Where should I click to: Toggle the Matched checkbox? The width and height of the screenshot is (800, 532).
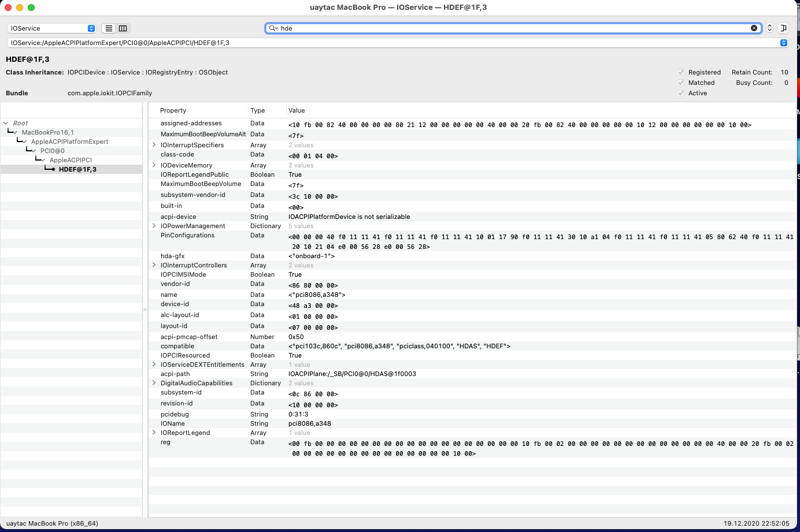click(681, 83)
